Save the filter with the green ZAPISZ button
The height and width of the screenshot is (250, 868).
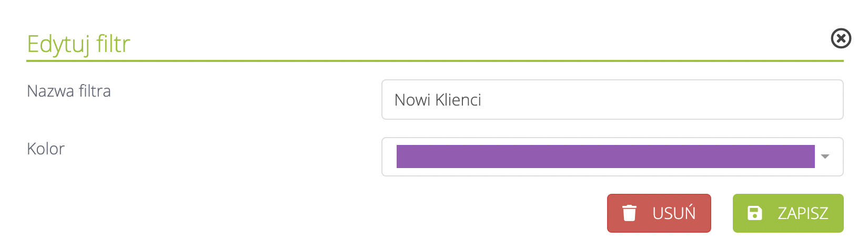(x=788, y=213)
